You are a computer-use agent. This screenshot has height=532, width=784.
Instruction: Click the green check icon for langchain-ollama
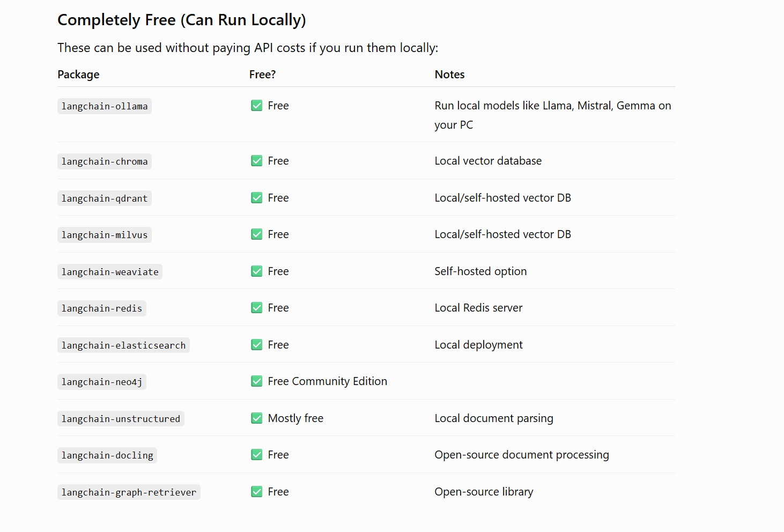[257, 106]
